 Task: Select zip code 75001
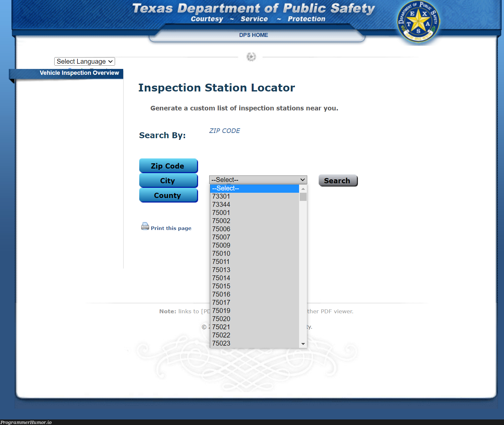tap(254, 213)
